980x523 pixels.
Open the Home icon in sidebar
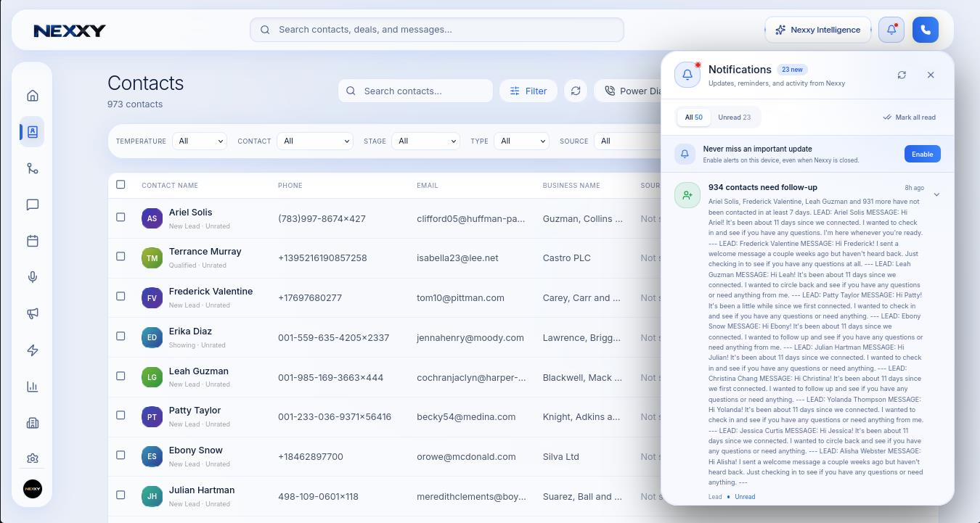[x=32, y=96]
